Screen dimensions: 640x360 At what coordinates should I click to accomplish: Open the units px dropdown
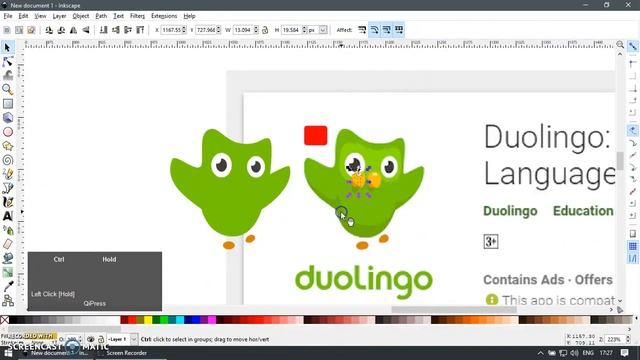(x=323, y=30)
